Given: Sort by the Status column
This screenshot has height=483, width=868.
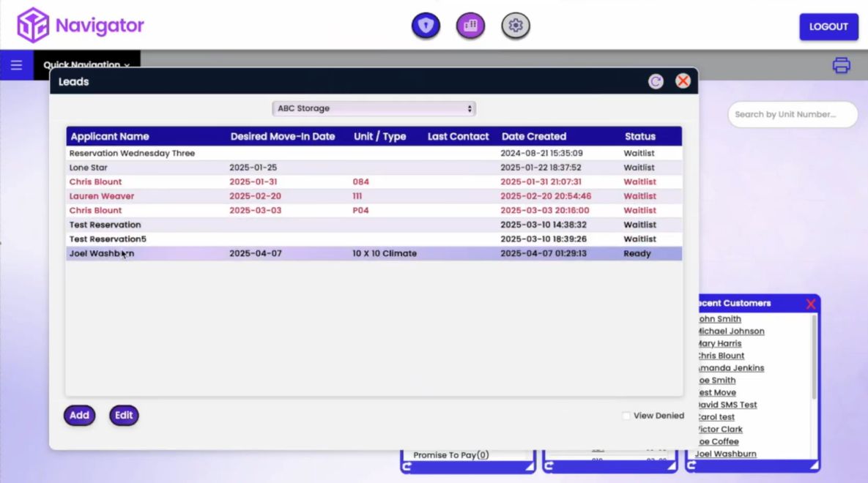Looking at the screenshot, I should [640, 137].
